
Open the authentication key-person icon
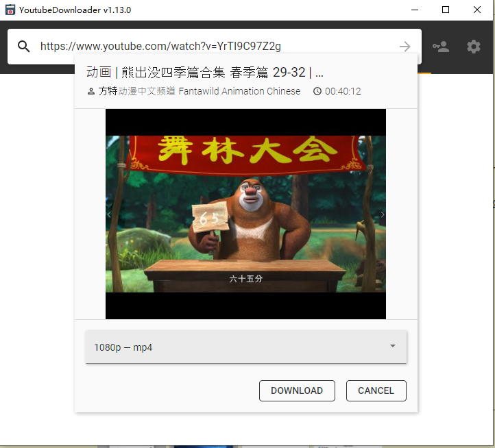[441, 47]
